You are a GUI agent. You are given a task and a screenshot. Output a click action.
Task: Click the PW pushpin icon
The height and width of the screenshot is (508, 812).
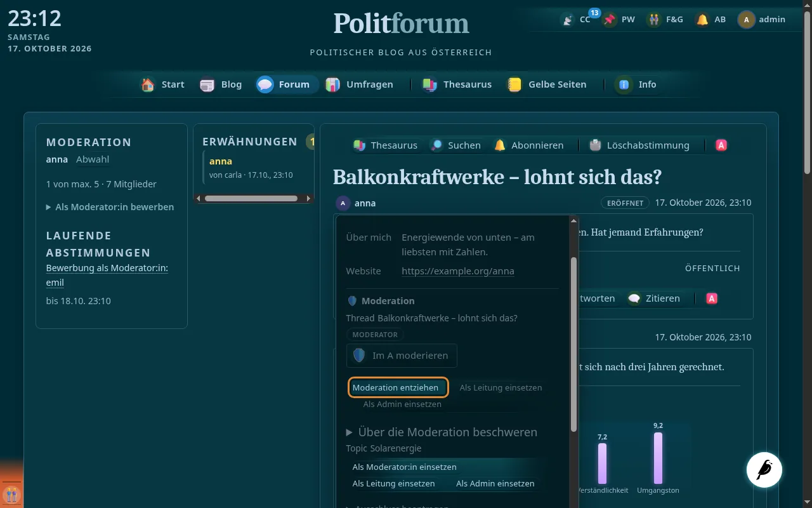(609, 20)
